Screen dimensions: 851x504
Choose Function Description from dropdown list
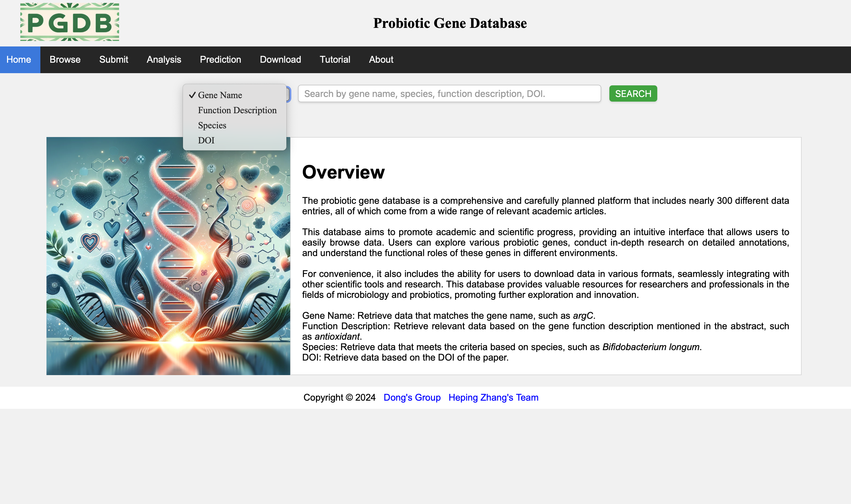(x=237, y=110)
